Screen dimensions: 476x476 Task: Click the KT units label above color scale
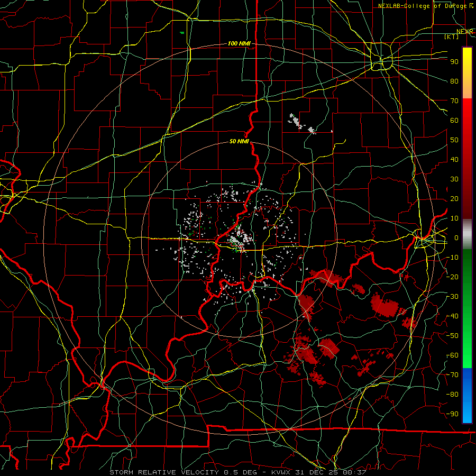coord(452,36)
